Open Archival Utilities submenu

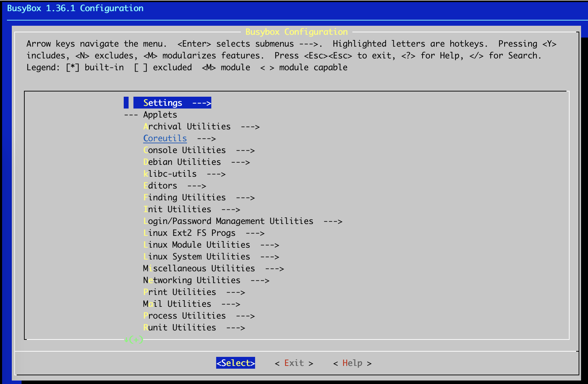pyautogui.click(x=187, y=127)
